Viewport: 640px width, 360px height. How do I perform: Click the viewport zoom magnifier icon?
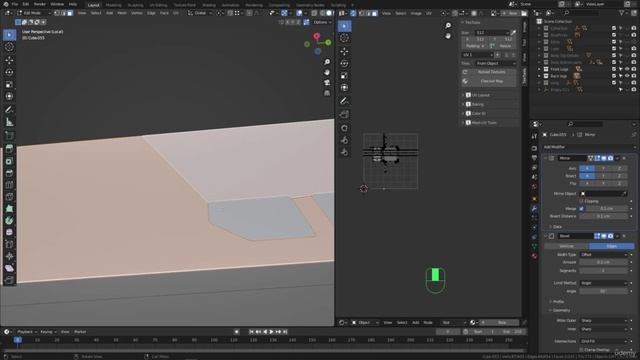pyautogui.click(x=327, y=62)
